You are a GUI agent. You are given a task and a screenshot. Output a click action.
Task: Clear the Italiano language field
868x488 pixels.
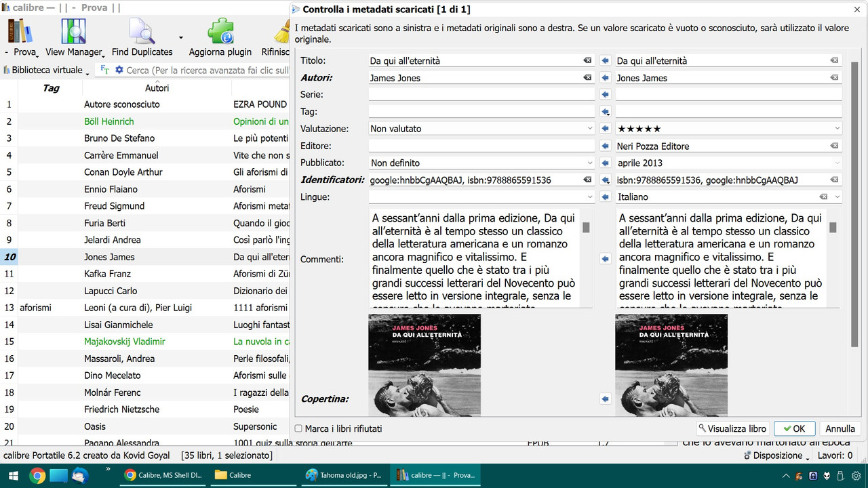tap(823, 197)
